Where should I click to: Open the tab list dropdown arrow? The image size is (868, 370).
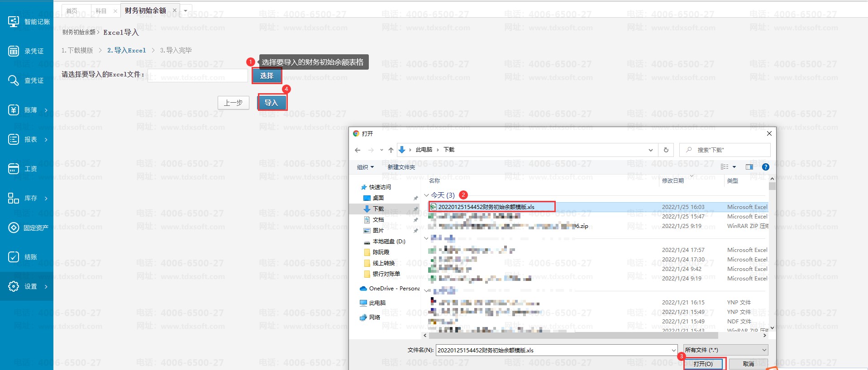coord(186,10)
